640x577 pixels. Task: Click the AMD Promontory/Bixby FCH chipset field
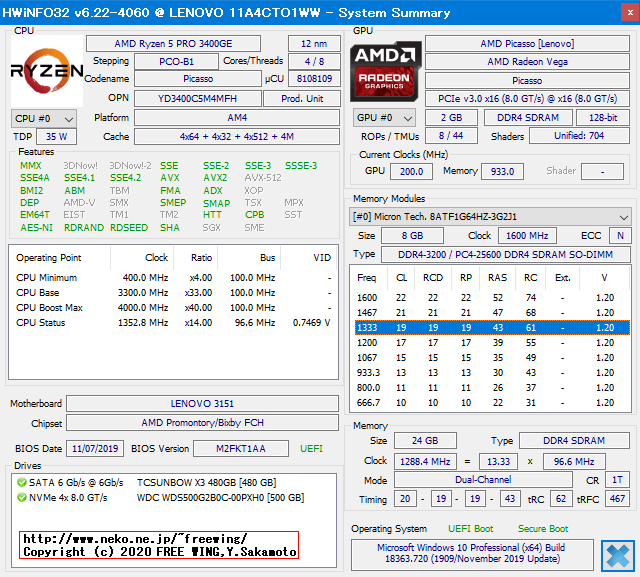coord(202,423)
